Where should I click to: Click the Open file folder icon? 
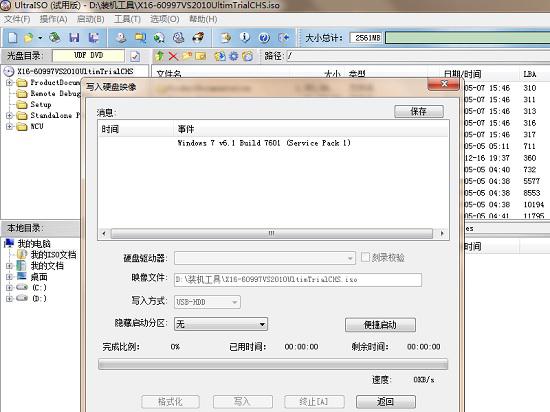point(28,38)
